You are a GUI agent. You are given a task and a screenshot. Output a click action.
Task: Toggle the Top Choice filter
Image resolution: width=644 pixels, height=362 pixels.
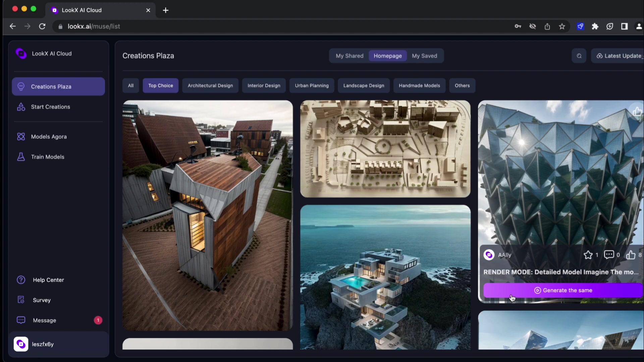tap(160, 85)
